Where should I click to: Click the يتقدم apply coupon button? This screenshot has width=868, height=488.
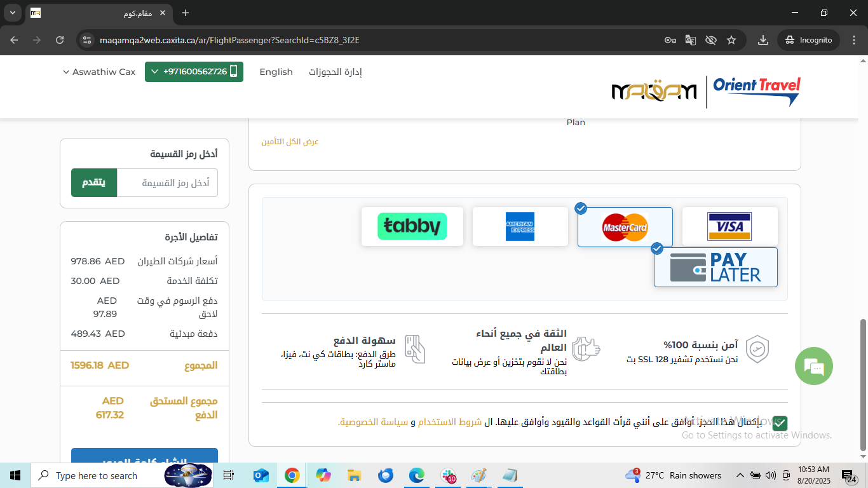point(94,183)
